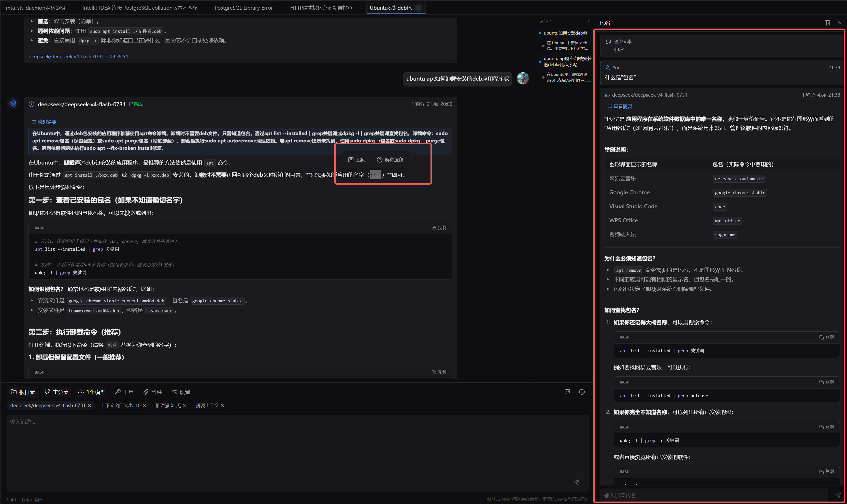Viewport: 847px width, 504px height.
Task: Switch to PostgreSQL Library Error tab
Action: tap(243, 7)
